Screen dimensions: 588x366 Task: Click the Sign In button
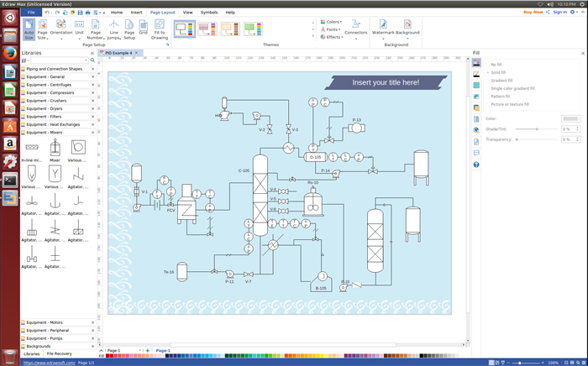[x=559, y=13]
